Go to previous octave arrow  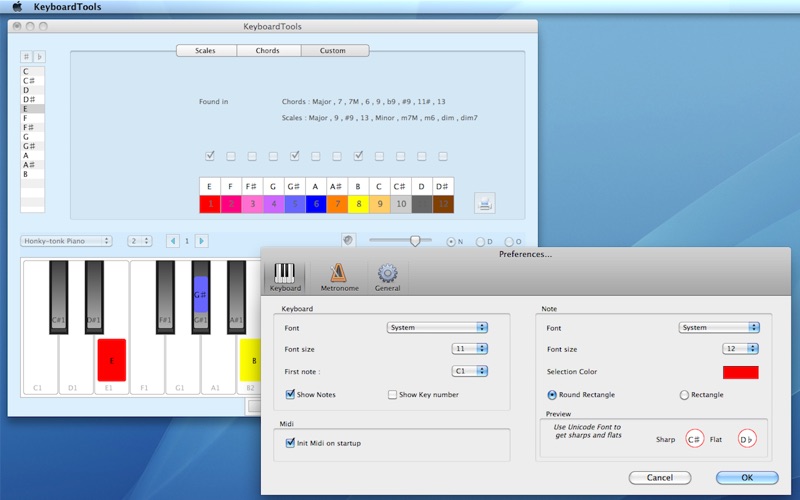[x=173, y=241]
